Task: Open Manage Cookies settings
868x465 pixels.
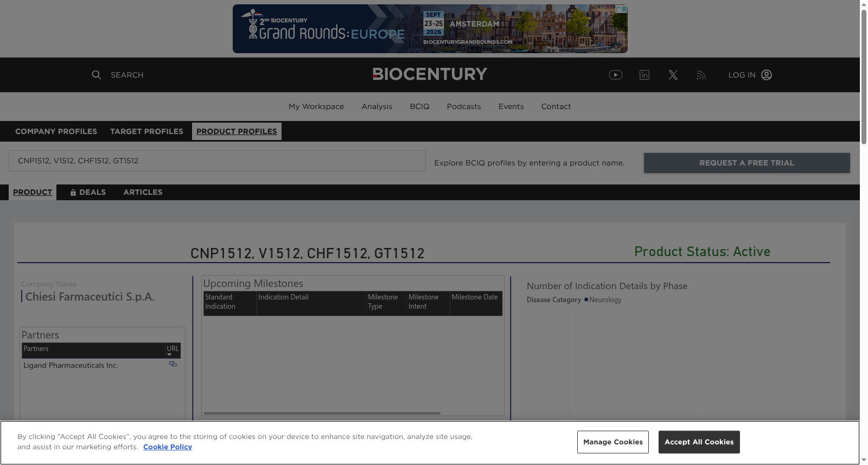Action: (613, 442)
